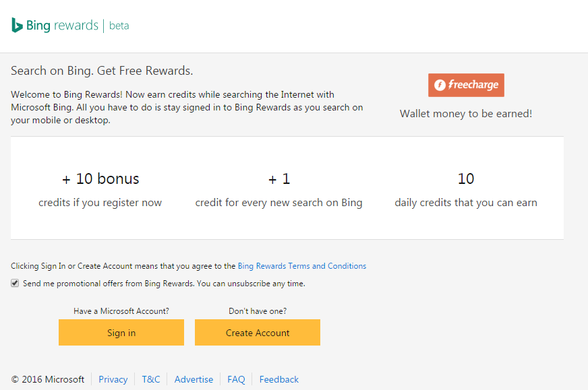Click the Sign in button
The image size is (588, 390).
[x=121, y=332]
